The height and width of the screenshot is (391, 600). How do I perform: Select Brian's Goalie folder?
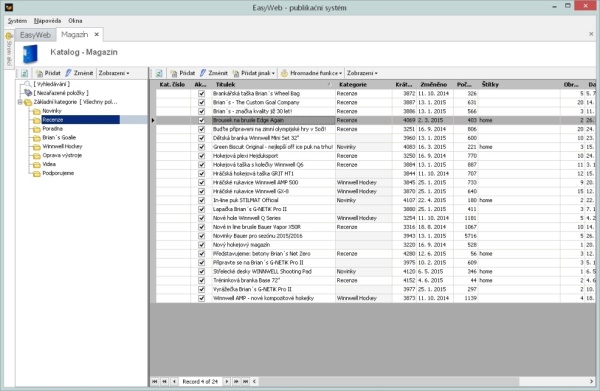pyautogui.click(x=59, y=137)
